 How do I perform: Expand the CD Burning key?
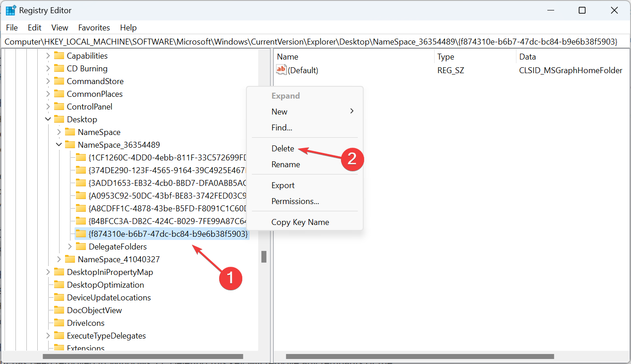coord(48,69)
